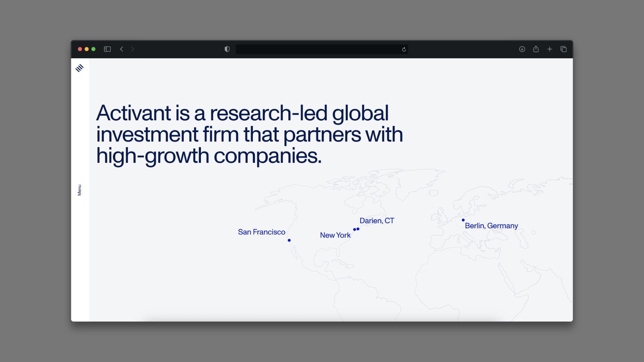Click the browser share icon
644x362 pixels.
point(536,49)
